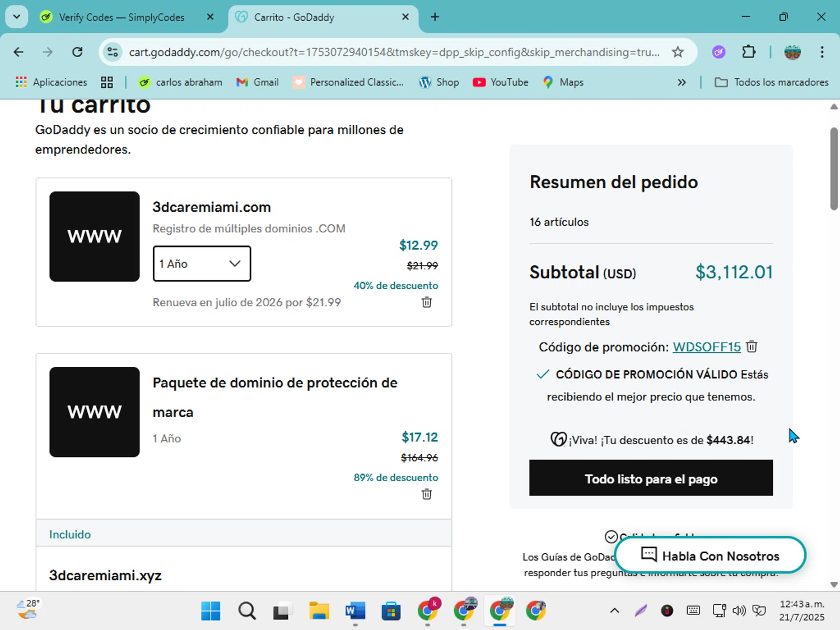840x630 pixels.
Task: Open Habla Con Nosotros chat
Action: tap(710, 556)
